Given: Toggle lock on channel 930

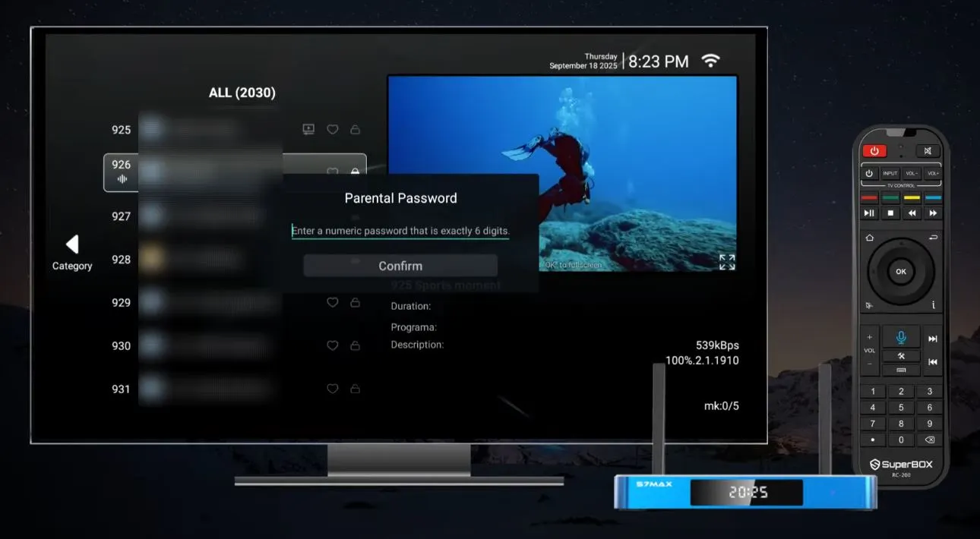Looking at the screenshot, I should click(355, 346).
